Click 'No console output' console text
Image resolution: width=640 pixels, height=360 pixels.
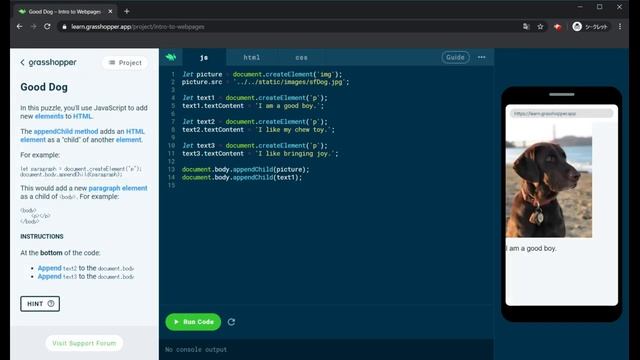196,349
